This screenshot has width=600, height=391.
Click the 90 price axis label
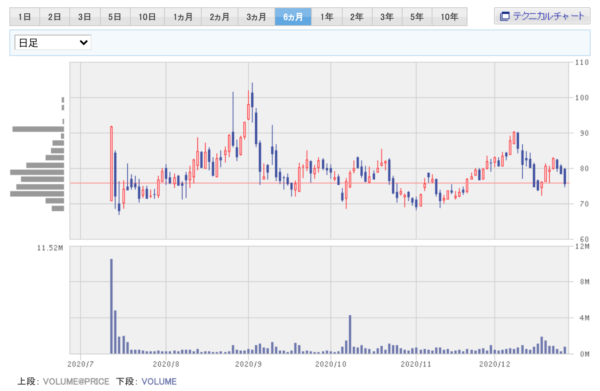coord(584,133)
